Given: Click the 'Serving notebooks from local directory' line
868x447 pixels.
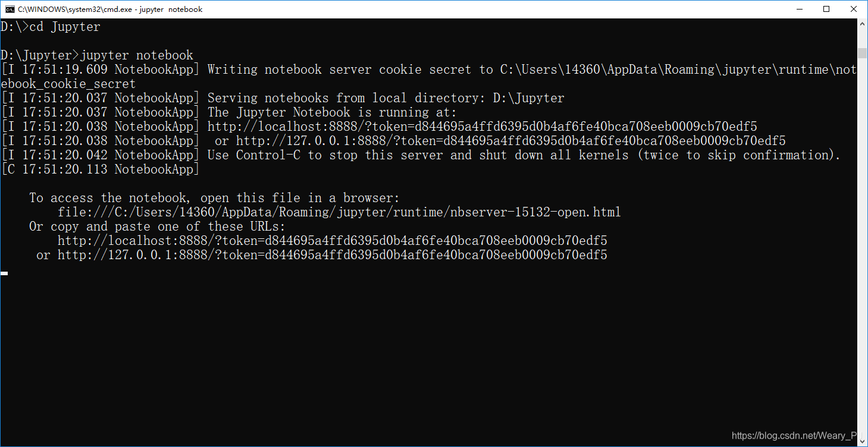Looking at the screenshot, I should [x=283, y=98].
